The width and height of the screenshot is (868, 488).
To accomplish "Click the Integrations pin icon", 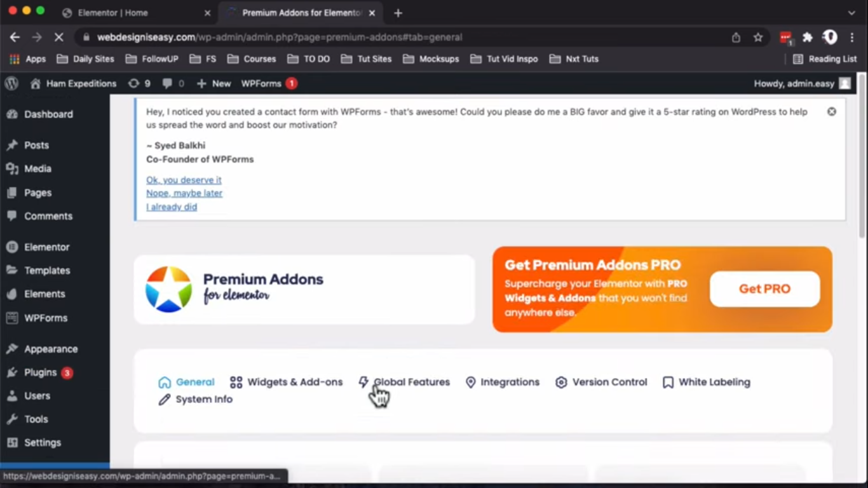I will pos(470,383).
